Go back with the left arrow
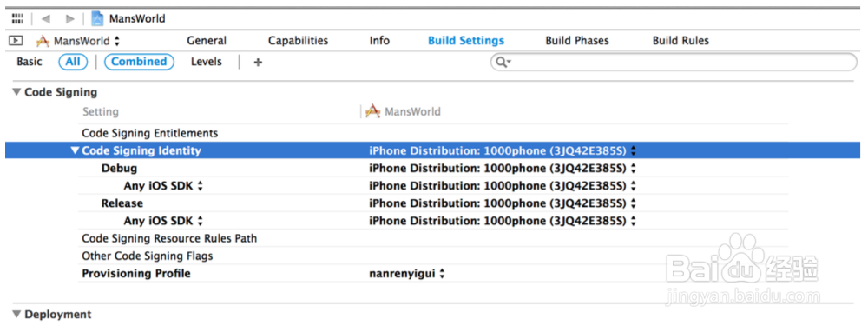Screen dimensions: 868x326 [x=46, y=19]
